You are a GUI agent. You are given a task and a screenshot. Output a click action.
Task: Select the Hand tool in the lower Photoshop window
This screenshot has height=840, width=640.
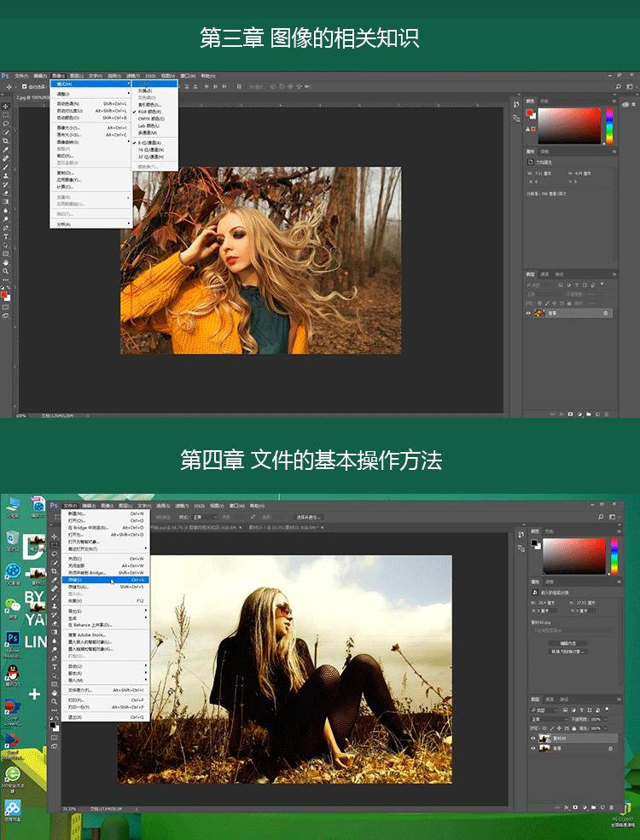[x=54, y=694]
